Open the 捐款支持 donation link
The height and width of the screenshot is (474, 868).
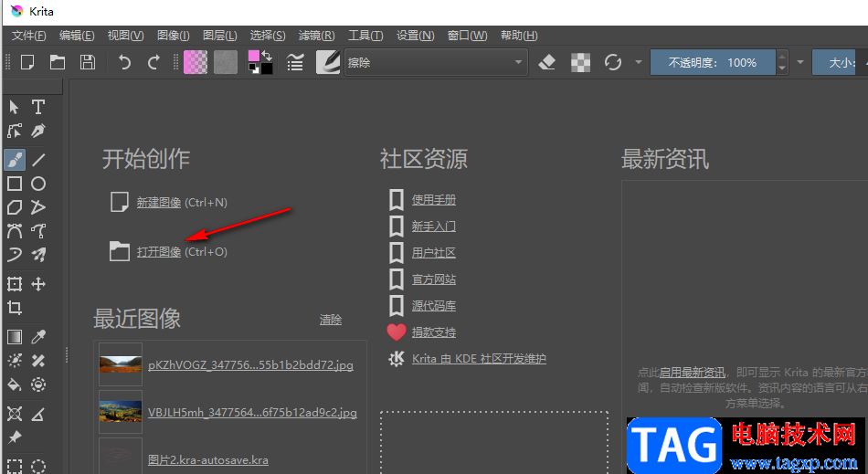point(434,332)
